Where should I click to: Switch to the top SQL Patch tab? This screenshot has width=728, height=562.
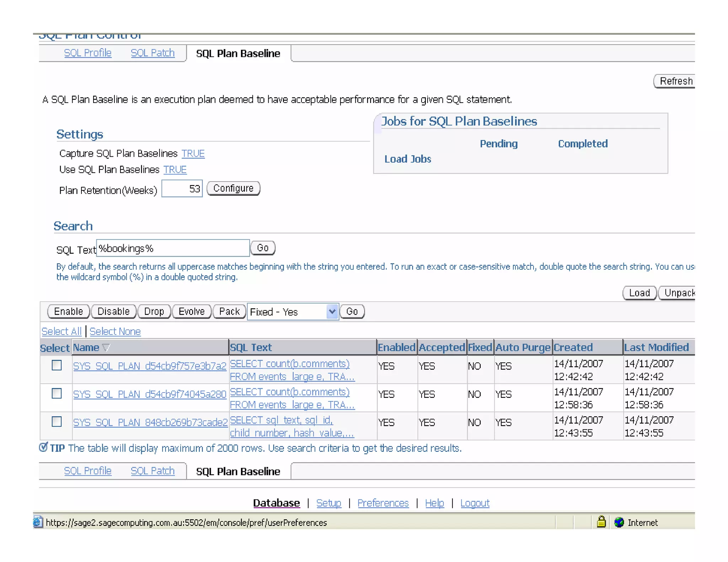tap(152, 53)
